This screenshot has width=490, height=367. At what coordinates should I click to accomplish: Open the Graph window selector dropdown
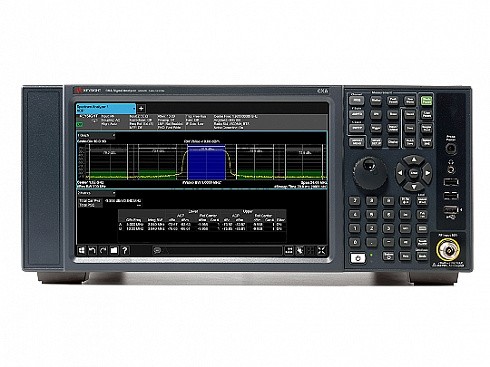pyautogui.click(x=96, y=136)
